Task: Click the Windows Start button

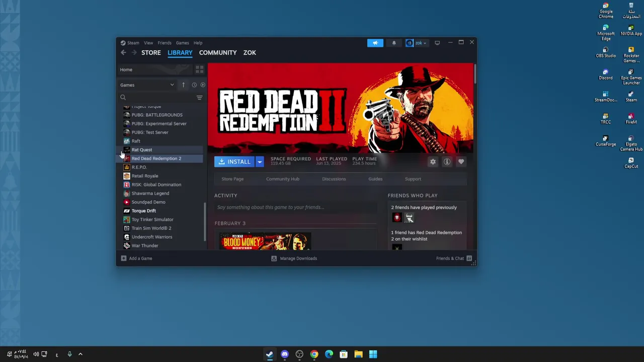Action: point(373,354)
